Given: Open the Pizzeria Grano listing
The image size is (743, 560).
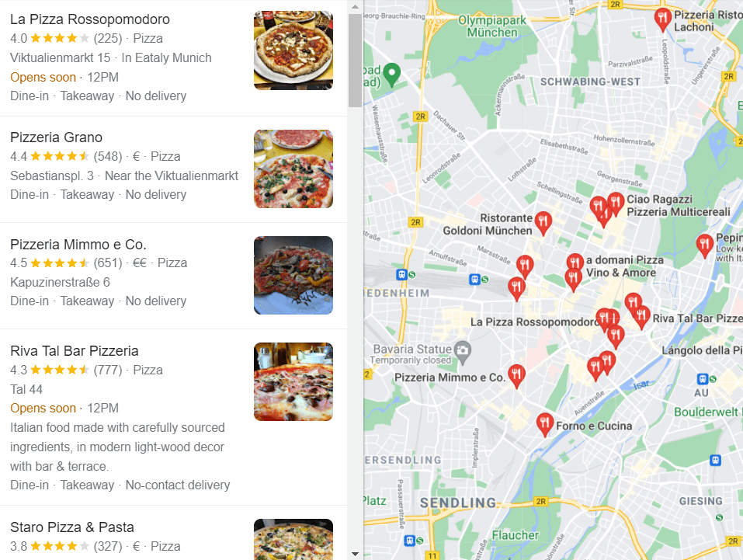Looking at the screenshot, I should (173, 169).
